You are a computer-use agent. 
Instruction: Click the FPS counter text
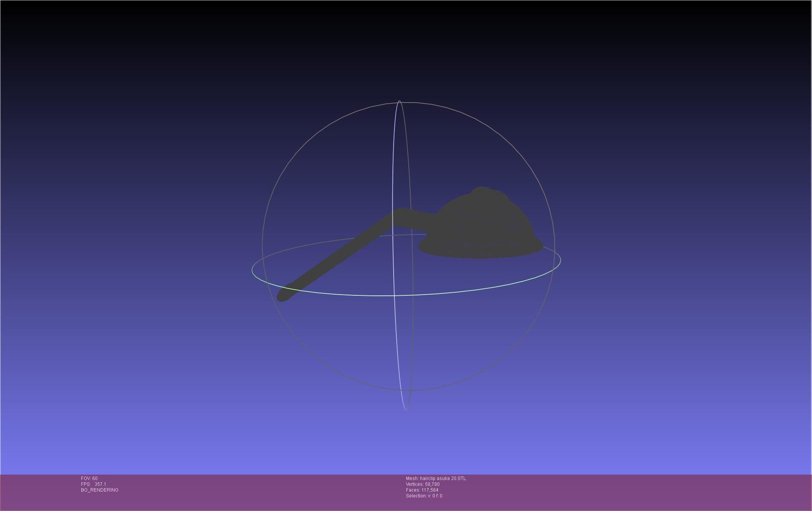tap(93, 484)
